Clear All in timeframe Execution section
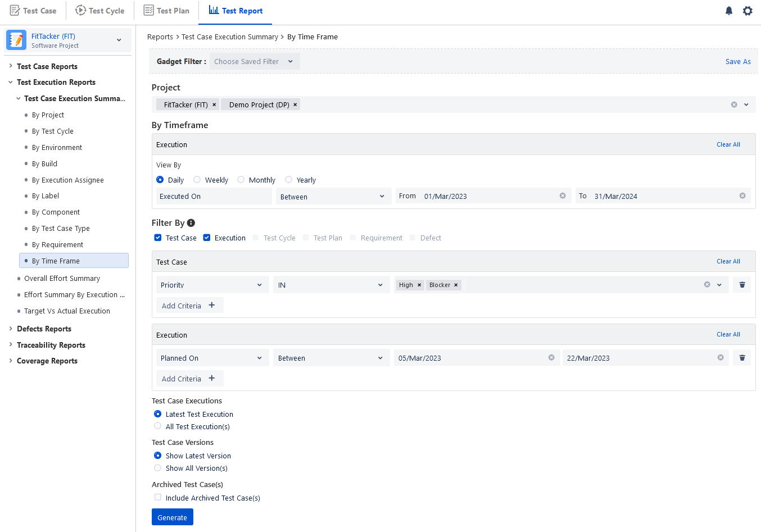 point(728,144)
